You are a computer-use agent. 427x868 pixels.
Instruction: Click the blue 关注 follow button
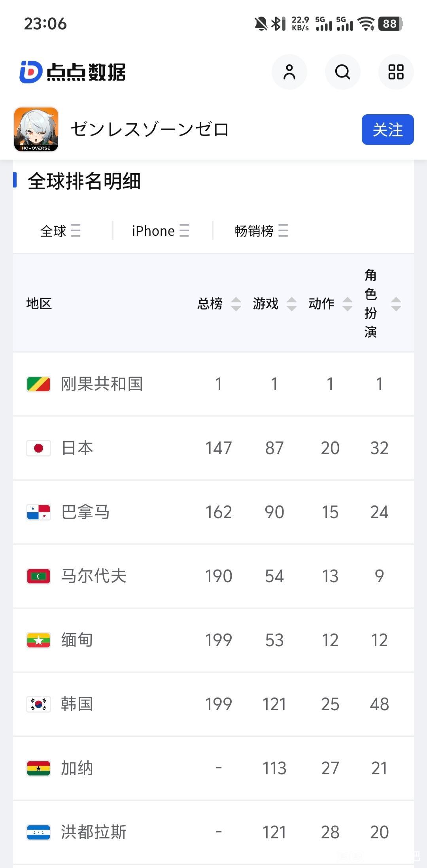[x=387, y=130]
